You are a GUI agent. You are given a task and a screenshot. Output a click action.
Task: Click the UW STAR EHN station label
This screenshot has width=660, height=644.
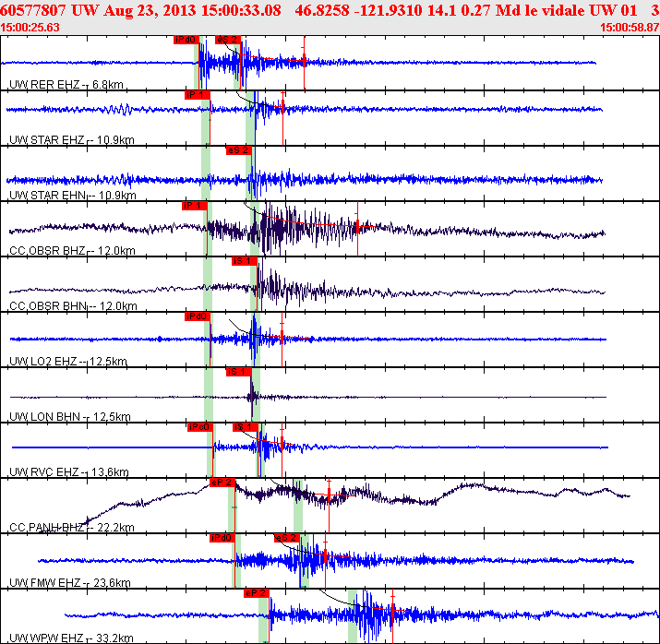tap(72, 196)
